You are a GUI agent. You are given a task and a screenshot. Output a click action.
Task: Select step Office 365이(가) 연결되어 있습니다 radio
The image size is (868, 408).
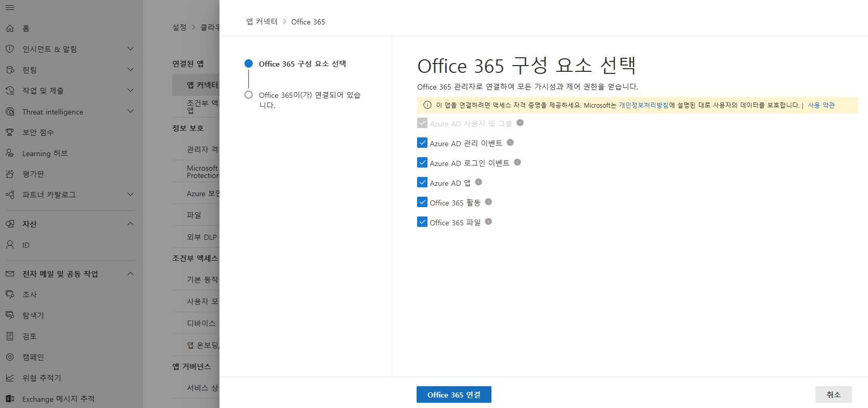(x=249, y=95)
